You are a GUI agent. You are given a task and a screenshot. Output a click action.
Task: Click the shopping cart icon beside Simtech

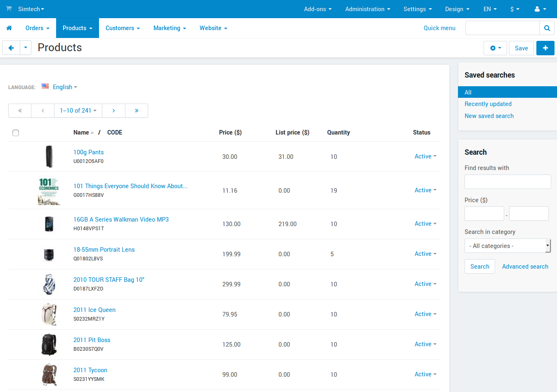pos(9,9)
